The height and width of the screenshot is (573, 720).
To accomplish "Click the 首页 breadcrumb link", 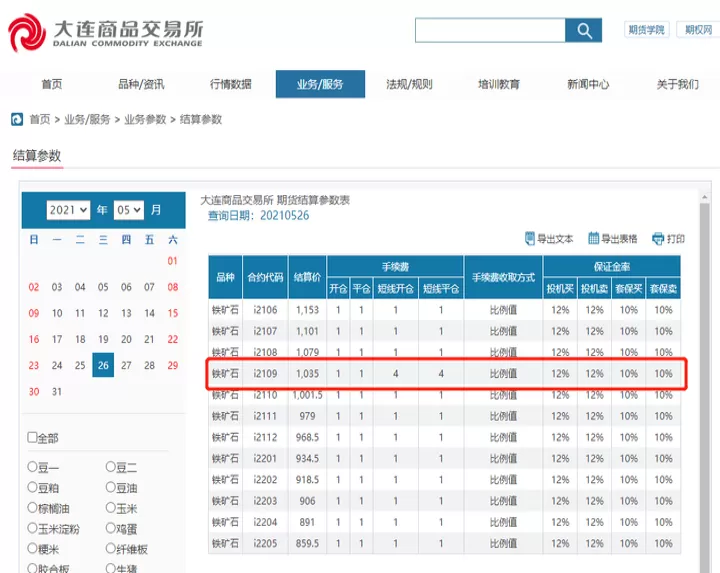I will 40,119.
